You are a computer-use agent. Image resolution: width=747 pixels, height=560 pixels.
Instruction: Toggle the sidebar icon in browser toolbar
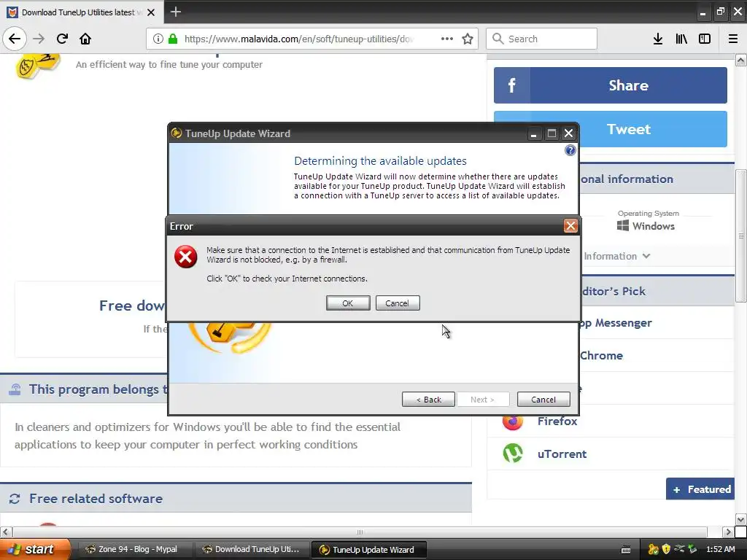pos(705,39)
